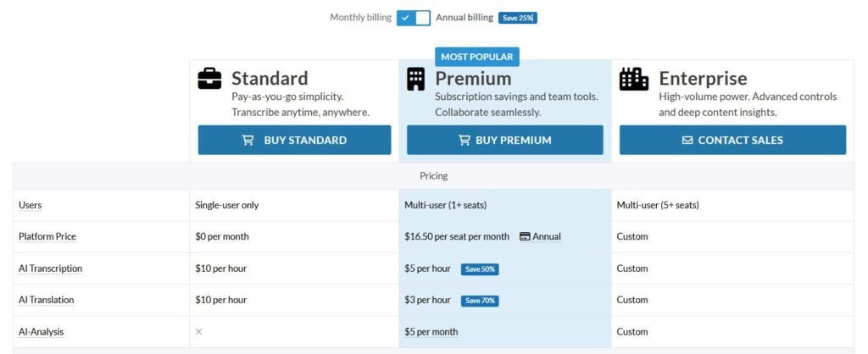Toggle the monthly/annual billing switch
The width and height of the screenshot is (868, 354).
point(414,18)
